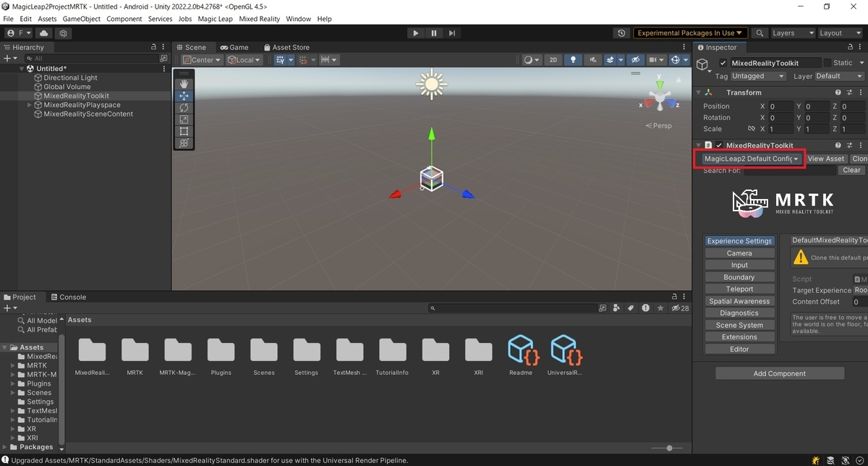Expand MixedRealityPlayspace in Hierarchy

[x=30, y=105]
